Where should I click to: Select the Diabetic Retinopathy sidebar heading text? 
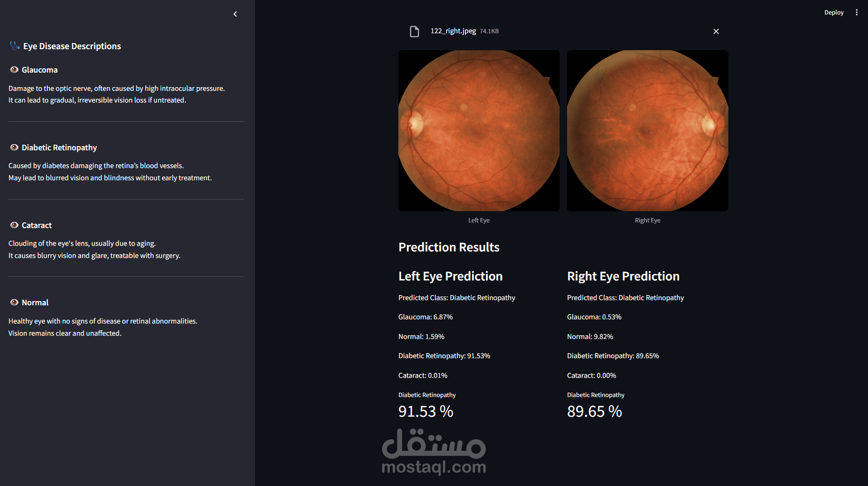[60, 147]
